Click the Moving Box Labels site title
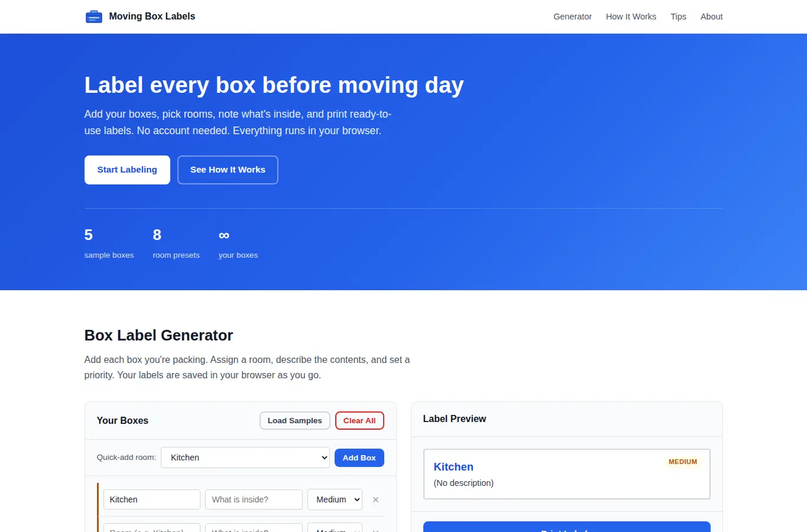Viewport: 807px width, 532px height. pyautogui.click(x=152, y=17)
